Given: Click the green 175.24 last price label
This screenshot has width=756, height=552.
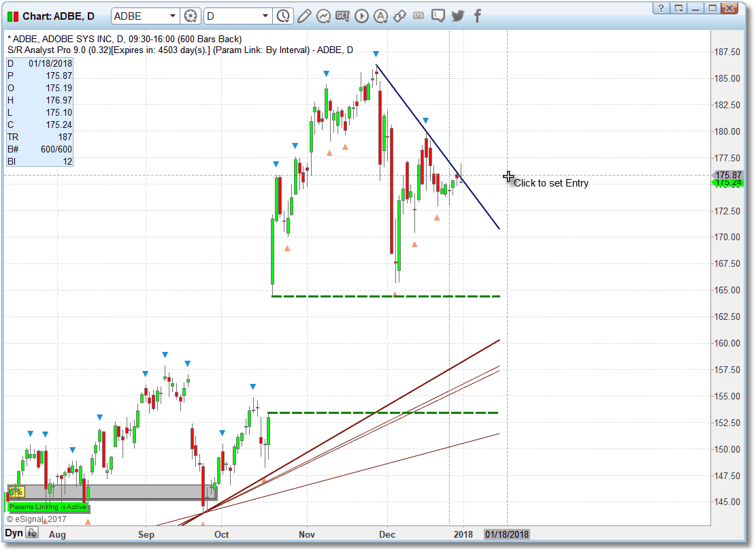Looking at the screenshot, I should (x=728, y=182).
